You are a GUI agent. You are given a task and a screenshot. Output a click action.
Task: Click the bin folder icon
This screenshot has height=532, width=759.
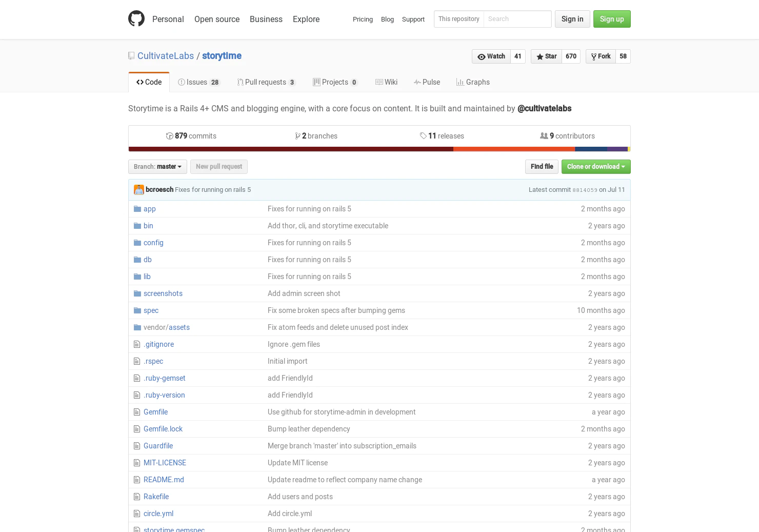click(x=137, y=226)
